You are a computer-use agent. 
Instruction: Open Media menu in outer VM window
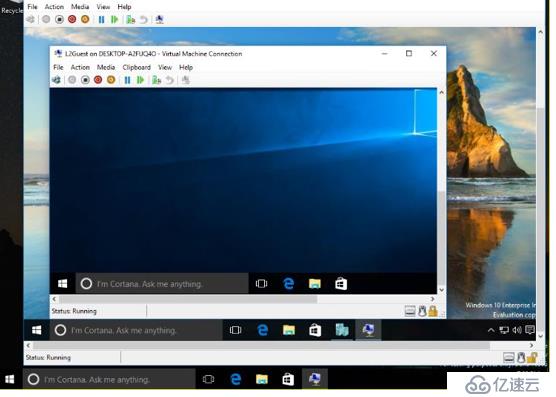coord(80,7)
